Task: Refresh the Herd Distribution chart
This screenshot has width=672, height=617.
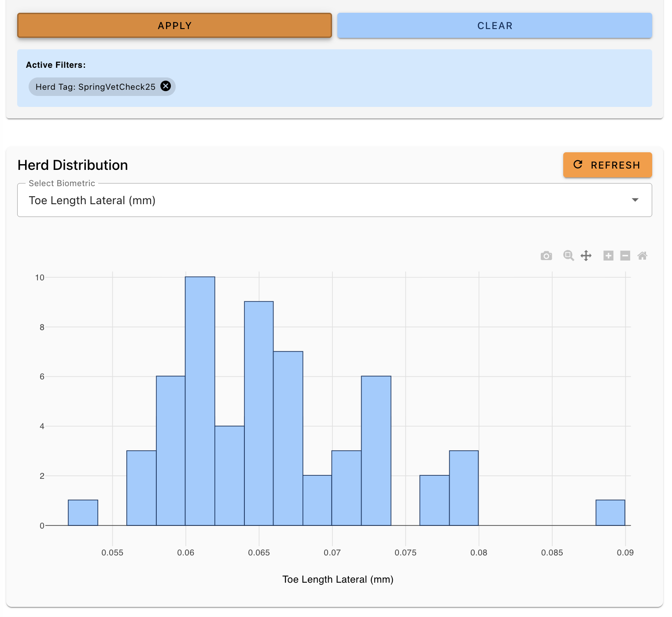Action: pos(607,165)
